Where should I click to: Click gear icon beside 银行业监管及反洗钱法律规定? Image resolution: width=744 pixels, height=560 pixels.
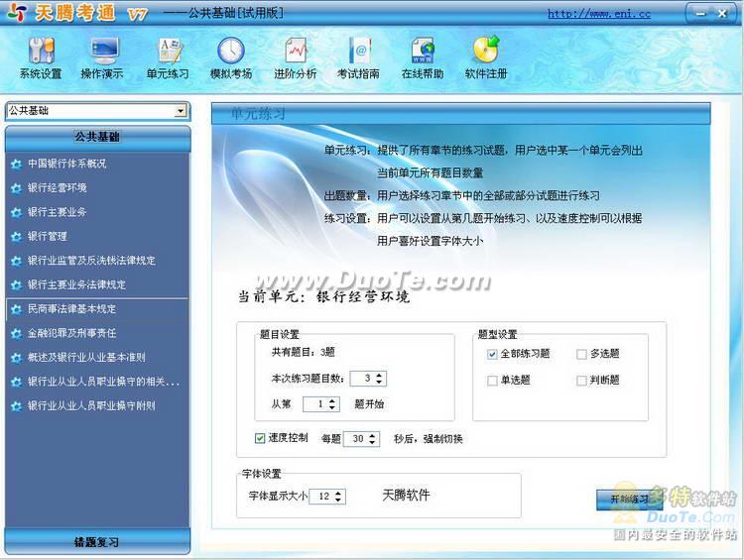(x=16, y=261)
